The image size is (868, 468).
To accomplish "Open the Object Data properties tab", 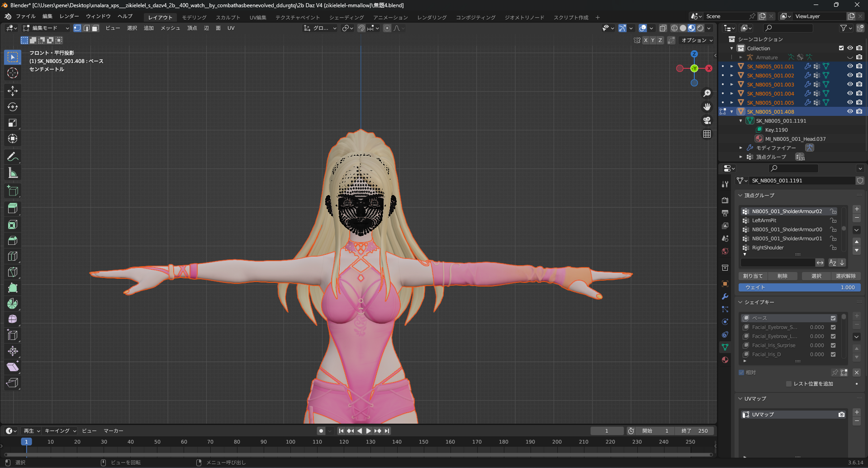I will coord(725,347).
